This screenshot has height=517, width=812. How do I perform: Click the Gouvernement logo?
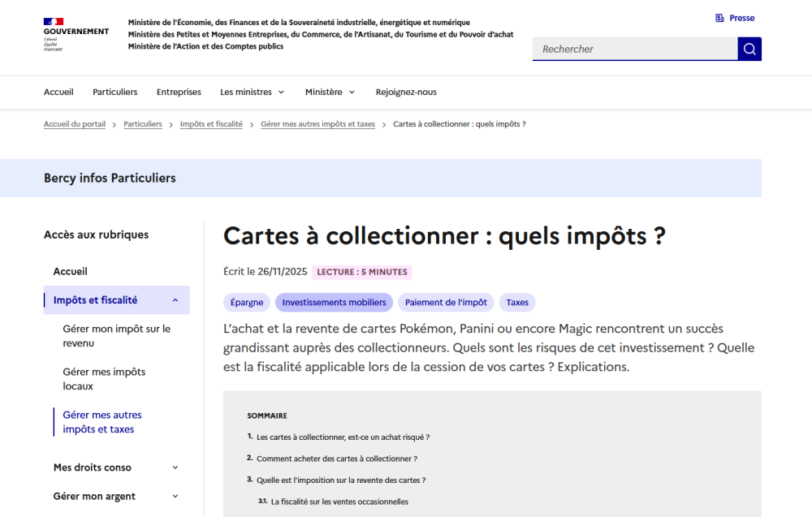76,34
